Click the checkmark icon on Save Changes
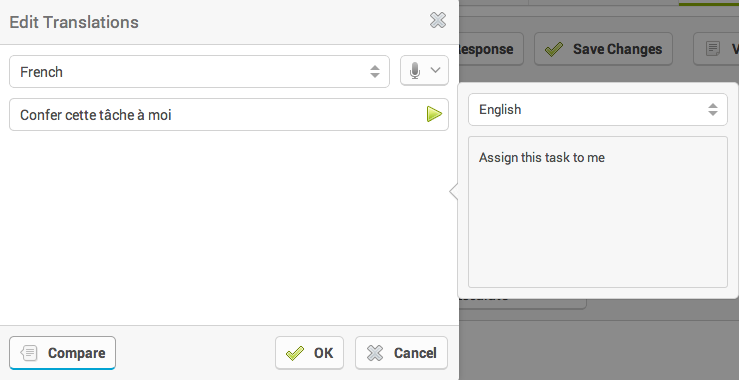 click(554, 49)
